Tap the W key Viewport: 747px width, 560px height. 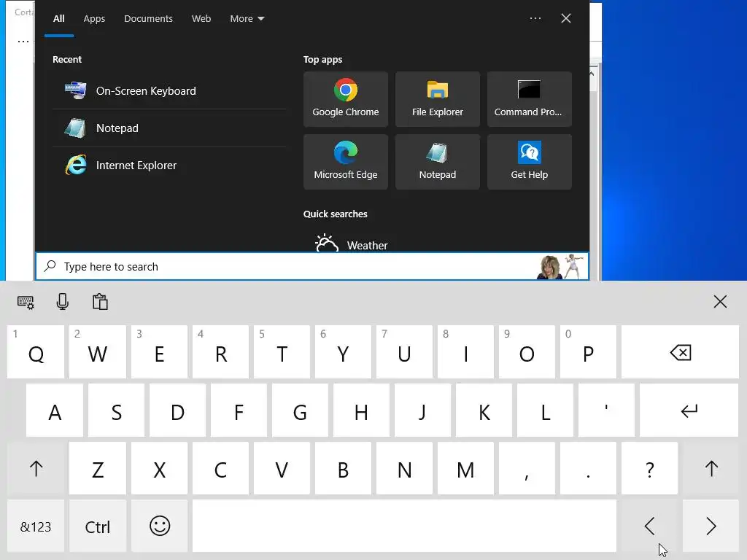98,352
